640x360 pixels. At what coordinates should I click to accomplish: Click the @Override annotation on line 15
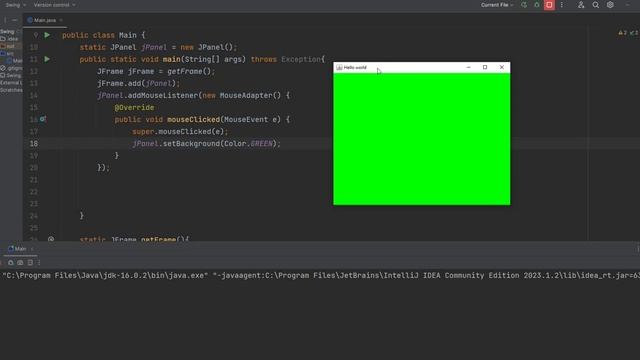[134, 107]
